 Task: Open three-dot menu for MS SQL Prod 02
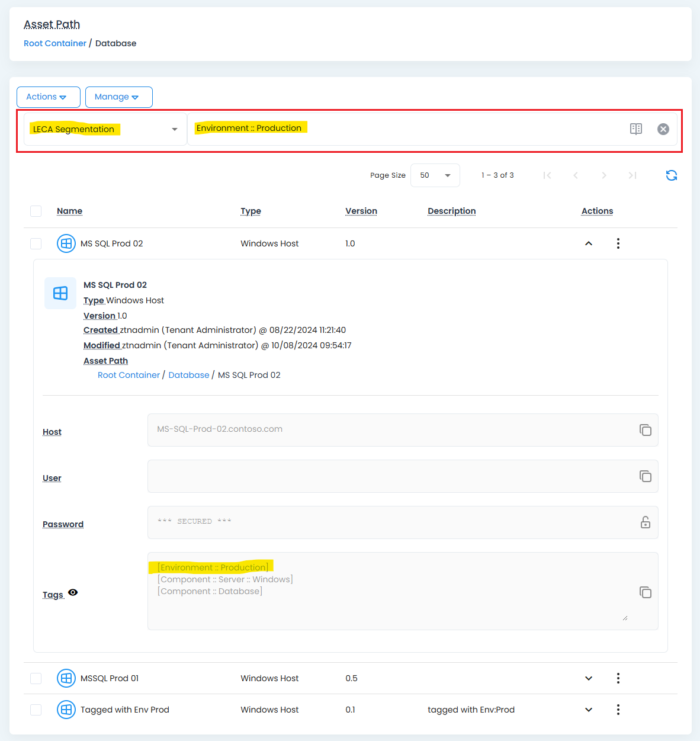click(x=618, y=243)
